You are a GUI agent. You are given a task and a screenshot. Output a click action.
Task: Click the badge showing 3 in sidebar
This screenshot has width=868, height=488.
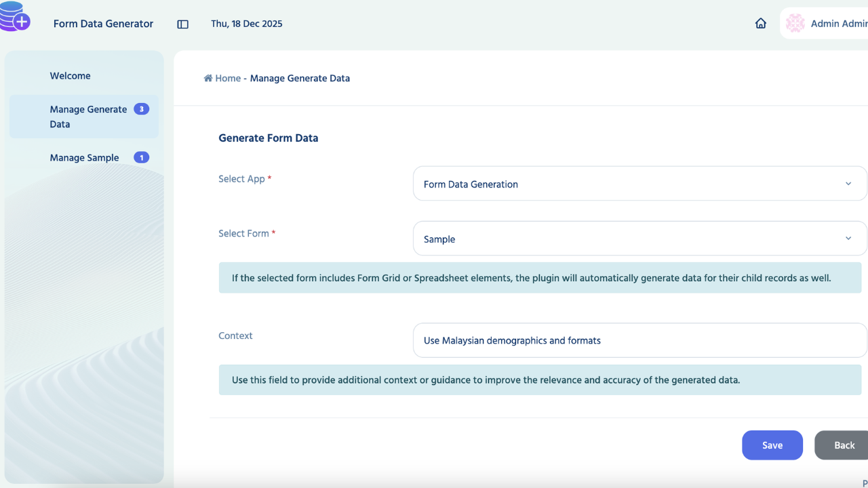(x=141, y=109)
